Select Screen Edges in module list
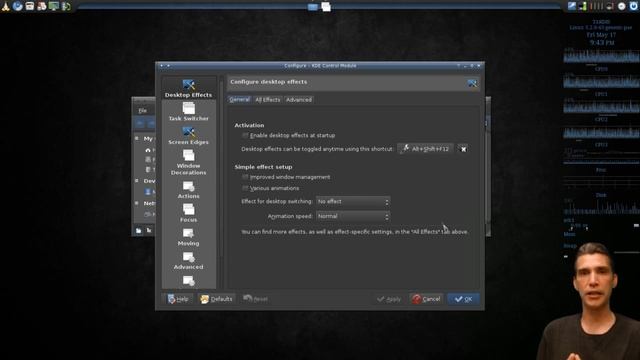 pos(188,136)
